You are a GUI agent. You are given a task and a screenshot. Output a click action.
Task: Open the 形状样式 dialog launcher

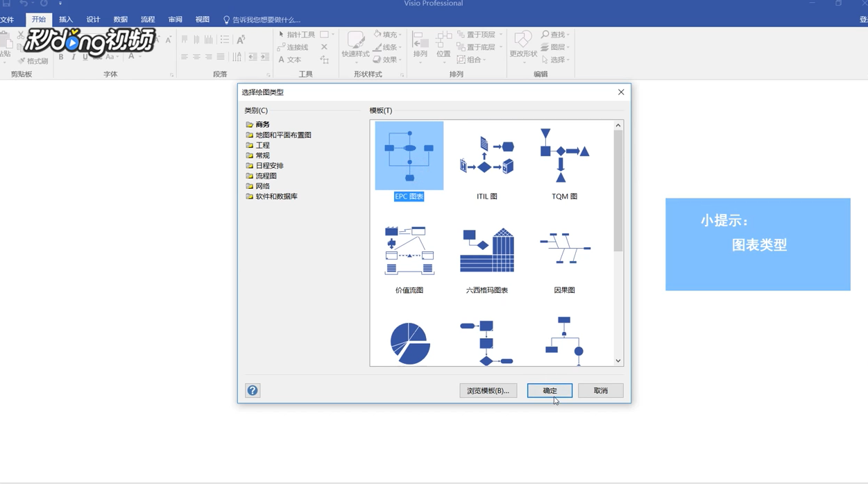(x=402, y=75)
